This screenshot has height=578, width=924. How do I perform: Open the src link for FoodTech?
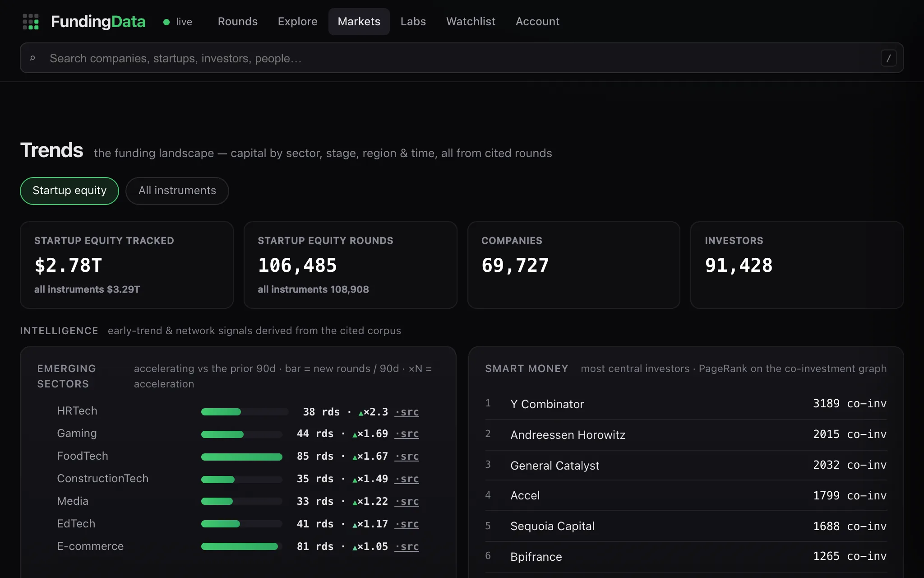pos(407,456)
